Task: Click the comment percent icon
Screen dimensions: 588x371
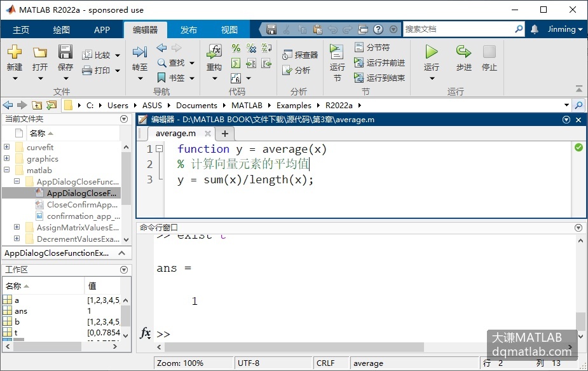Action: point(236,48)
